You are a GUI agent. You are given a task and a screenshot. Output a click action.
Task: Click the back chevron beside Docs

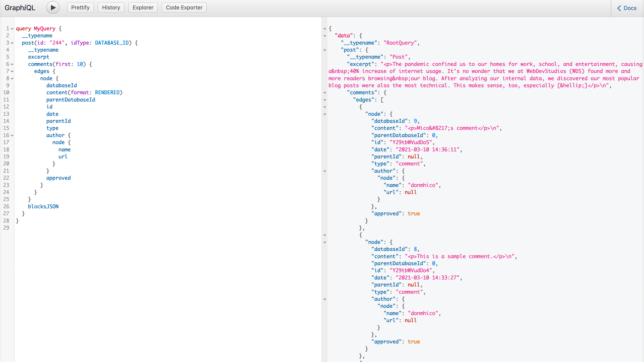tap(619, 8)
